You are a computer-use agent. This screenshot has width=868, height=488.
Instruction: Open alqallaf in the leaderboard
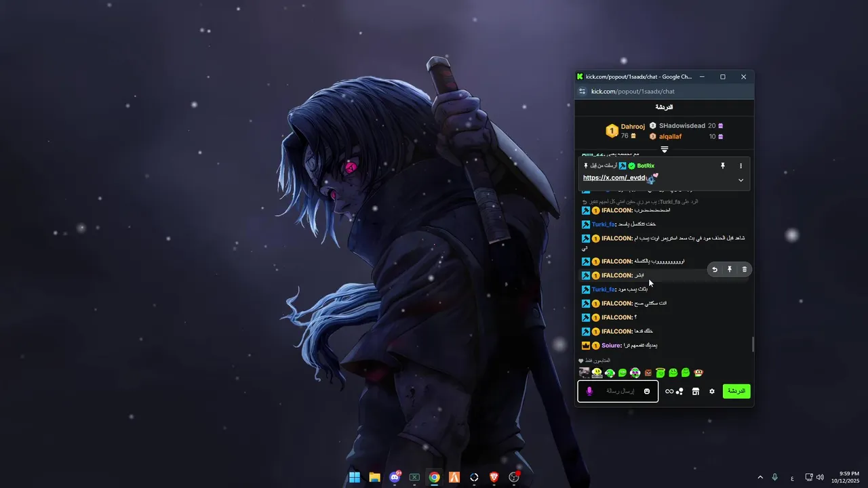click(670, 136)
